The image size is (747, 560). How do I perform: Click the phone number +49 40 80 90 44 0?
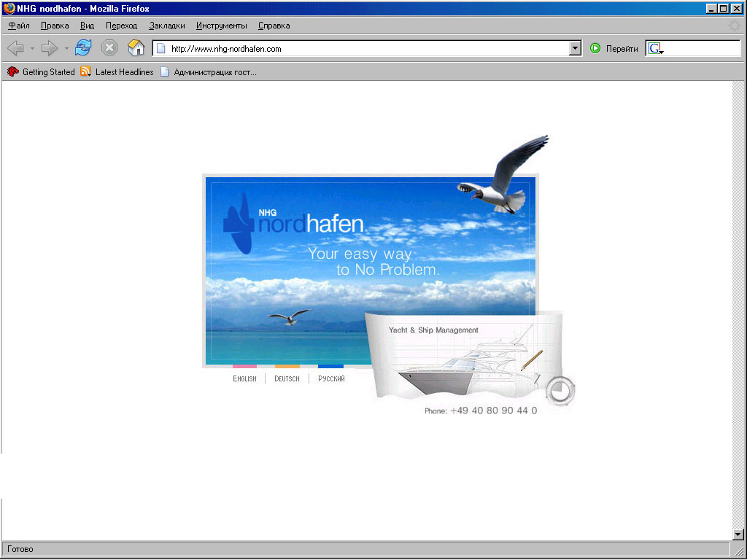(x=494, y=411)
